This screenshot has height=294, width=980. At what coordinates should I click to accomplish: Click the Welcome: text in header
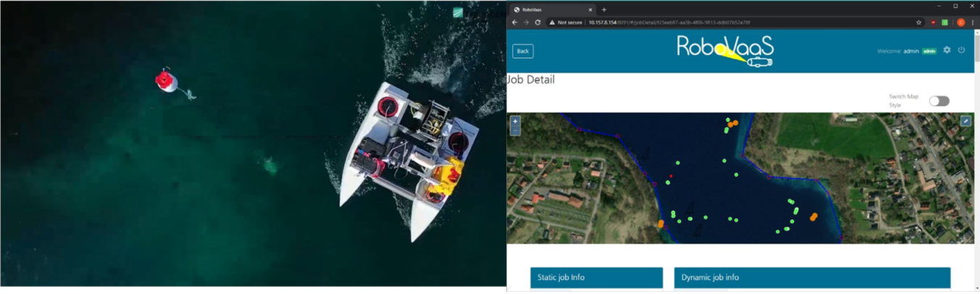click(889, 51)
